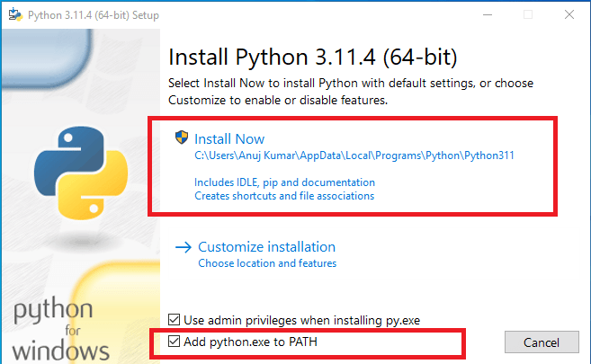Click the Choose location and features subtitle
Screen dimensions: 591x364
[x=267, y=263]
